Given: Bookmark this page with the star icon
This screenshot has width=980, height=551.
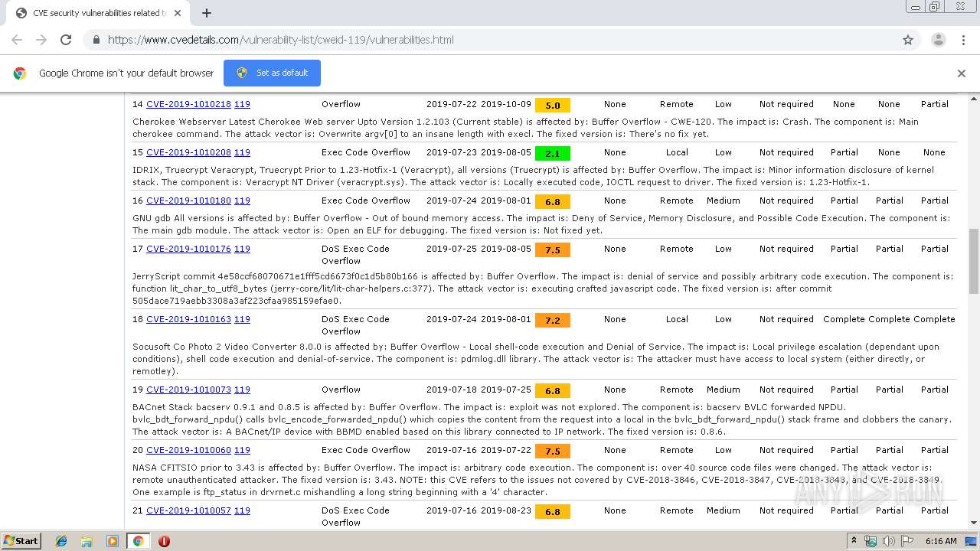Looking at the screenshot, I should click(x=908, y=40).
